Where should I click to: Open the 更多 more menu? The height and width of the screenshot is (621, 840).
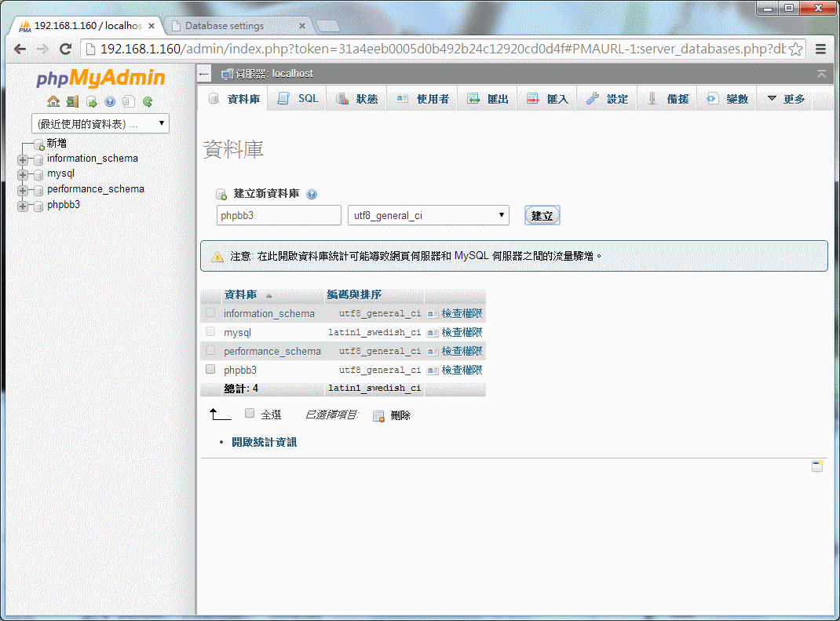pyautogui.click(x=787, y=99)
